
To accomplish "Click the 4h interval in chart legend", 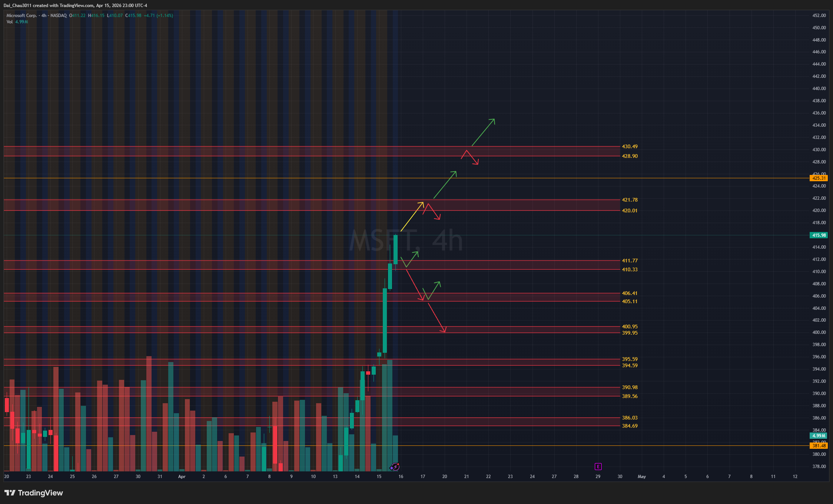I will pyautogui.click(x=44, y=16).
